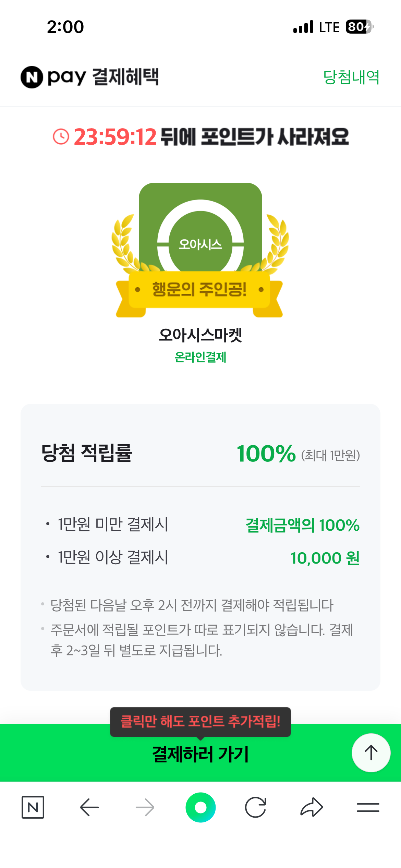Tap the red clock timer icon
401x868 pixels.
pos(61,136)
